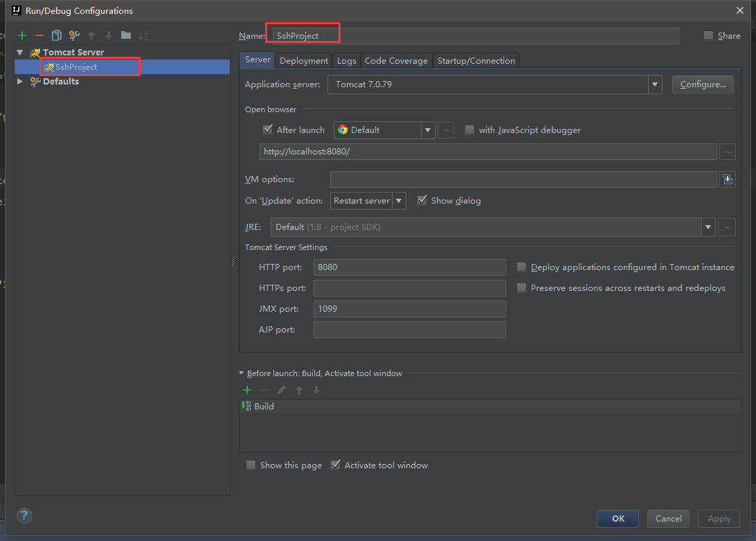Screen dimensions: 756x541
Task: Collapse the Before launch section
Action: coord(242,373)
